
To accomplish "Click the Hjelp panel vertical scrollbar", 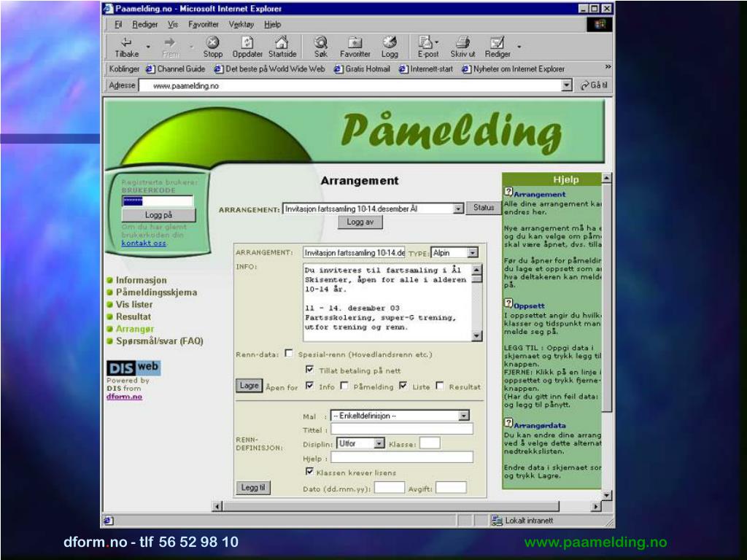I will click(x=606, y=336).
